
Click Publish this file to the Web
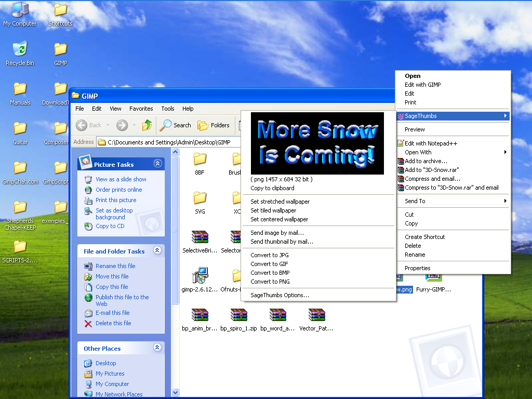pyautogui.click(x=122, y=301)
